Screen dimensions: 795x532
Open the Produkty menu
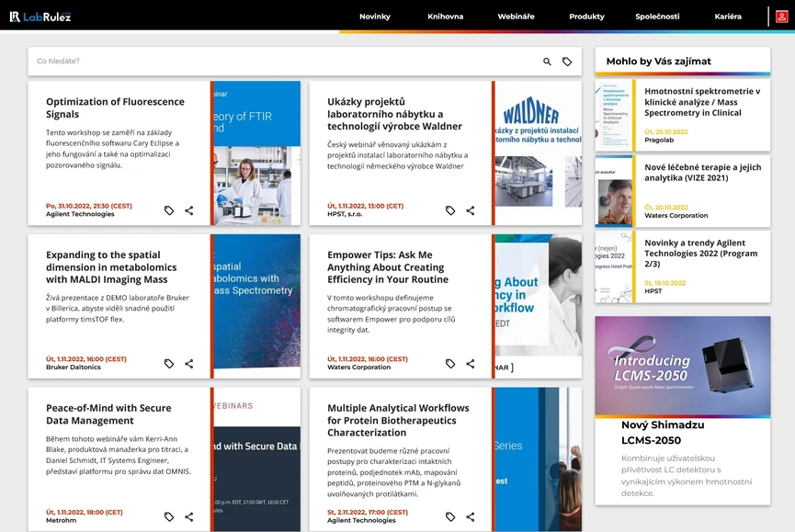[x=586, y=17]
